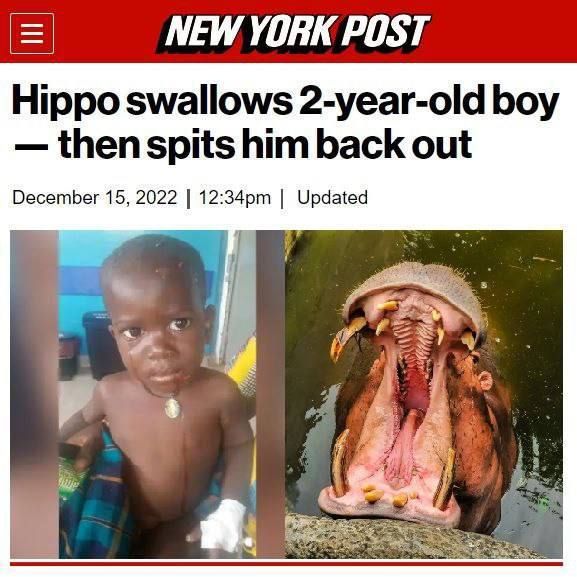Click the "then spits him back out" line
The width and height of the screenshot is (577, 577).
click(x=265, y=143)
